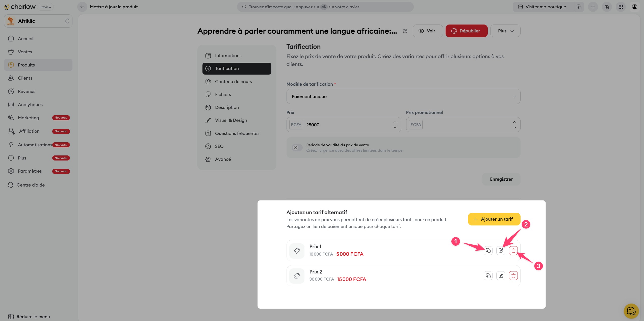The height and width of the screenshot is (321, 644).
Task: Duplicate the Prix 2 link icon
Action: 488,276
